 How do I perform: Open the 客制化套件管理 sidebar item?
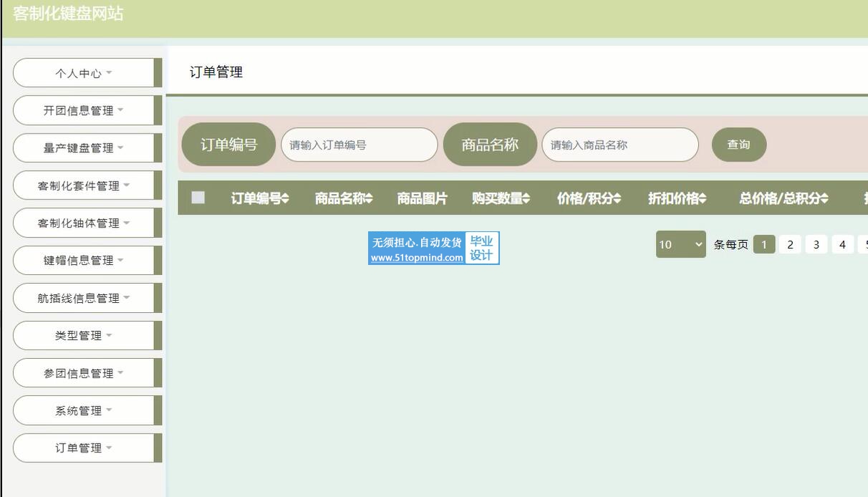click(84, 185)
